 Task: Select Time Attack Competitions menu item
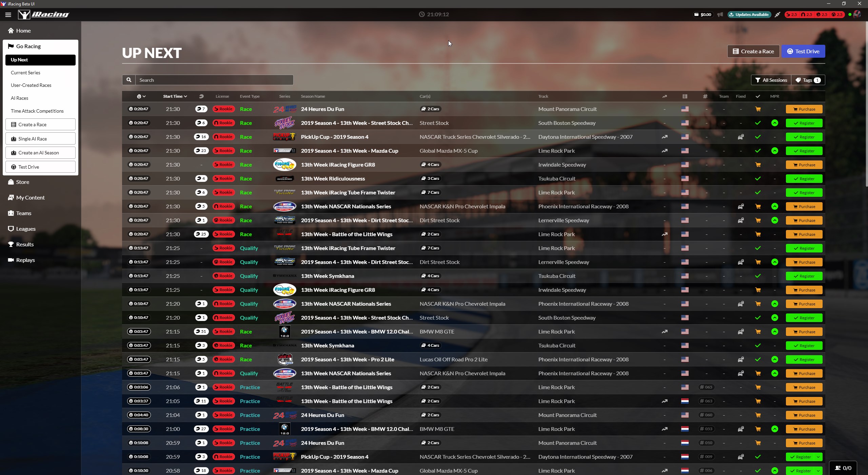37,111
